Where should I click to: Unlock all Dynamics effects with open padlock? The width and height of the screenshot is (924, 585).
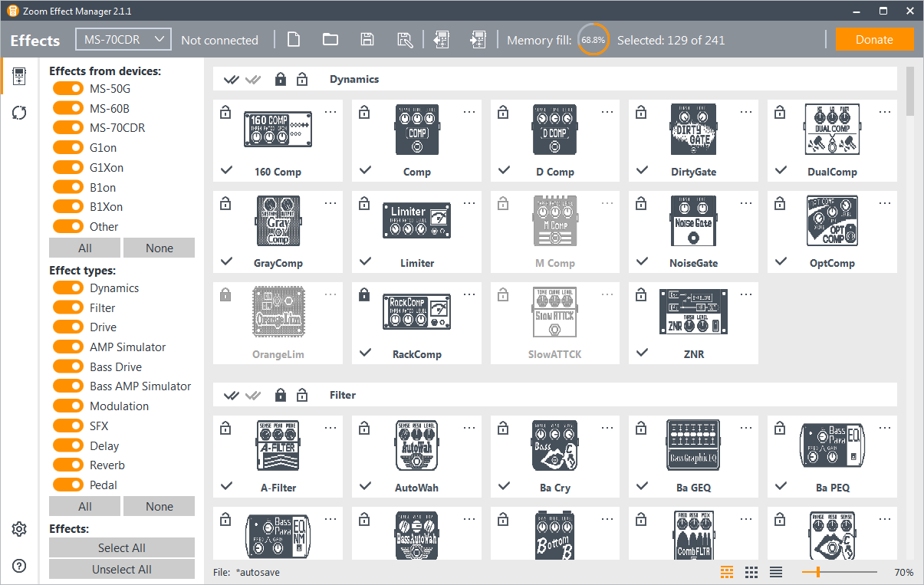(302, 78)
